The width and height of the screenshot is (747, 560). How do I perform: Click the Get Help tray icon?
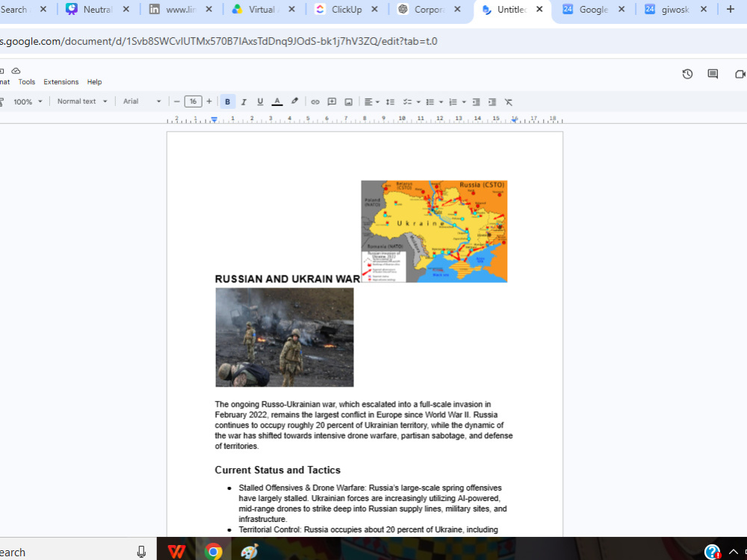pos(712,552)
